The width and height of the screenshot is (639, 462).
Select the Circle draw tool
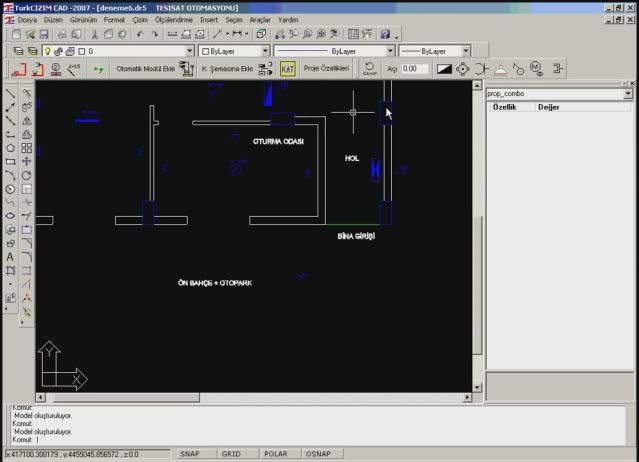tap(11, 189)
